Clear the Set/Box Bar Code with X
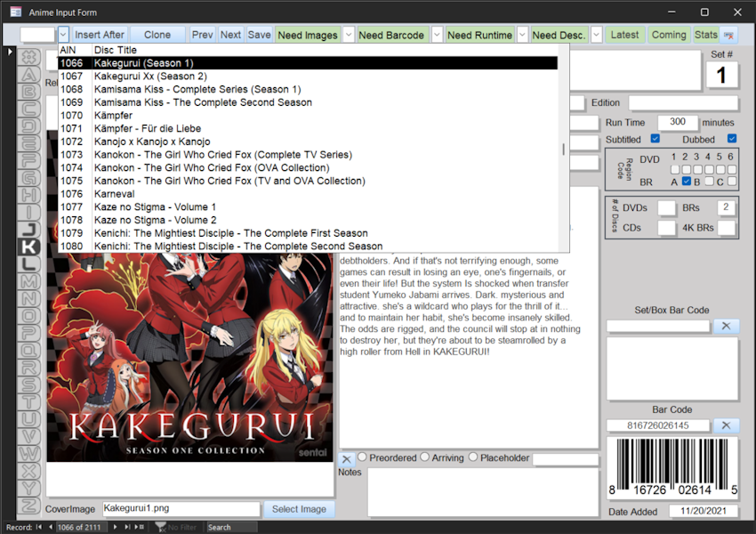The height and width of the screenshot is (534, 756). (x=726, y=326)
